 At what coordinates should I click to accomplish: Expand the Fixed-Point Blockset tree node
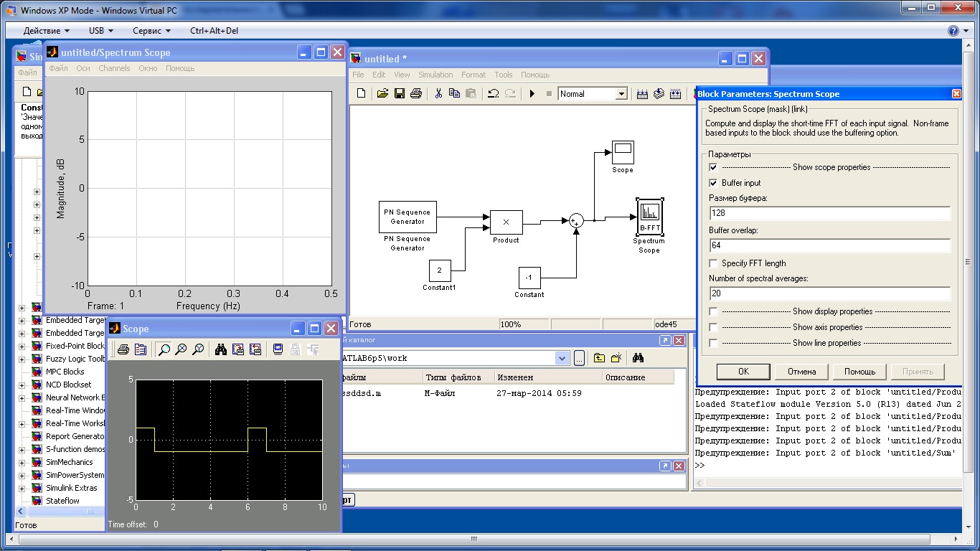[22, 346]
